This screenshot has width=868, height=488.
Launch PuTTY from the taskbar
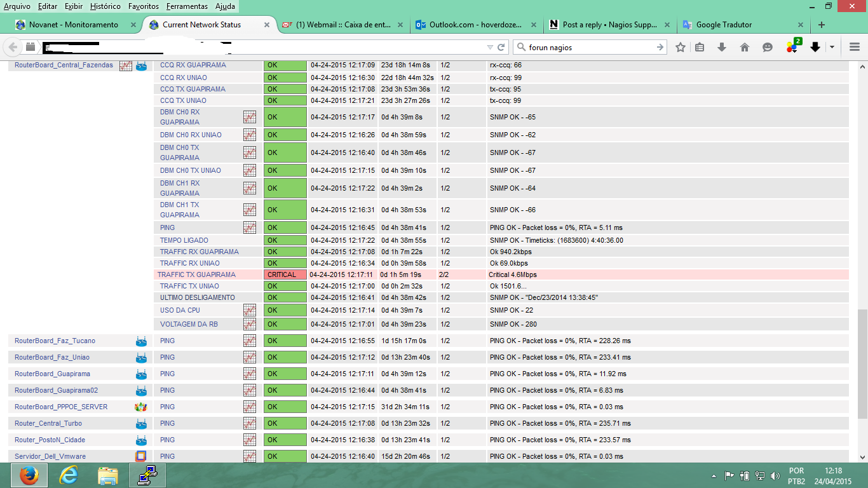tap(147, 475)
